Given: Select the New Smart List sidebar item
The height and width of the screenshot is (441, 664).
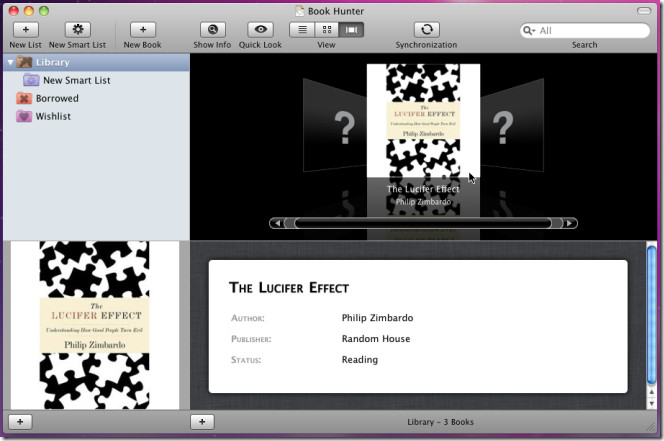Looking at the screenshot, I should click(x=97, y=80).
